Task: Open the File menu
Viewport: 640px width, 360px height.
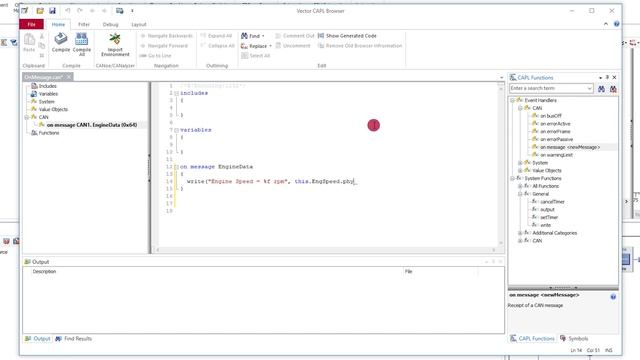Action: click(x=31, y=24)
